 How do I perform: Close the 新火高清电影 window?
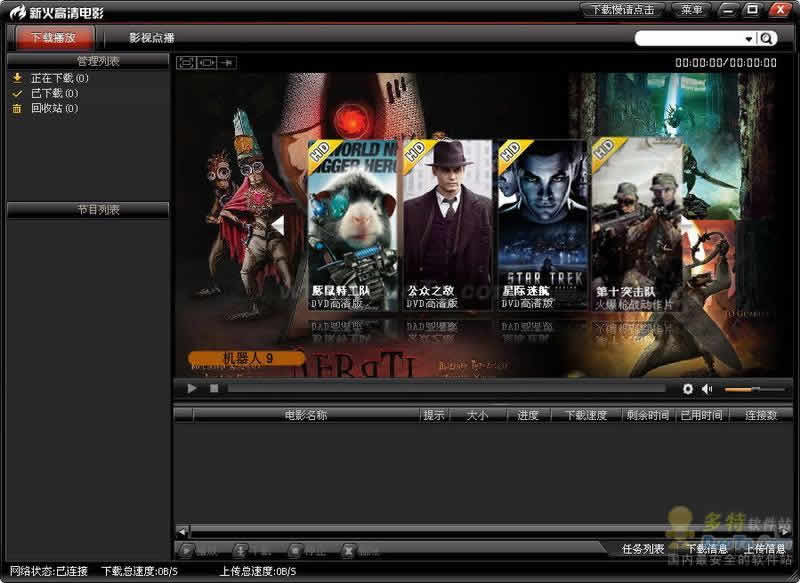coord(780,10)
